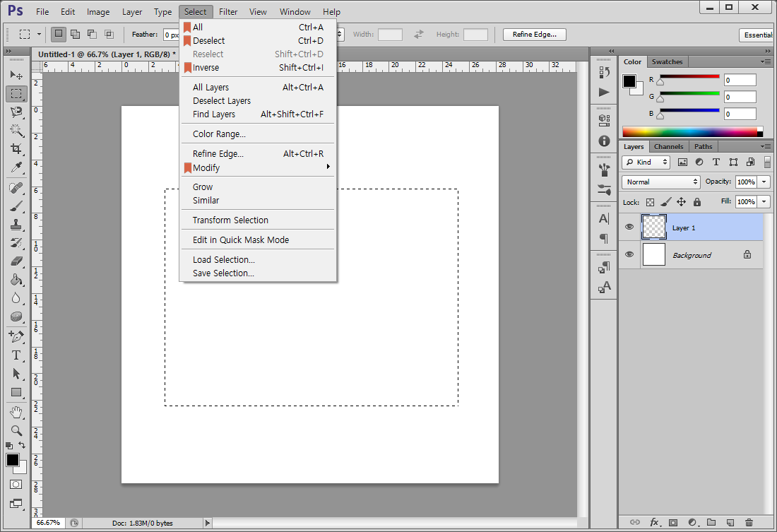
Task: Enable New selection mode
Action: coord(59,34)
